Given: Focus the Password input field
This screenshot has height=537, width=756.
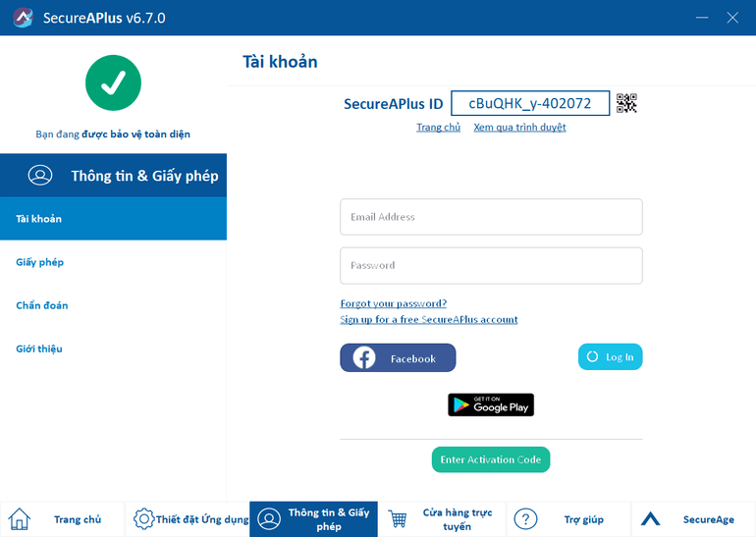Looking at the screenshot, I should click(x=491, y=266).
